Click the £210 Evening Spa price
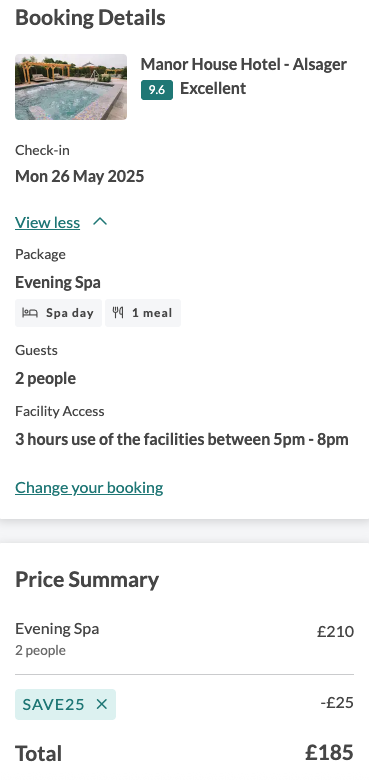Image resolution: width=369 pixels, height=780 pixels. [336, 631]
